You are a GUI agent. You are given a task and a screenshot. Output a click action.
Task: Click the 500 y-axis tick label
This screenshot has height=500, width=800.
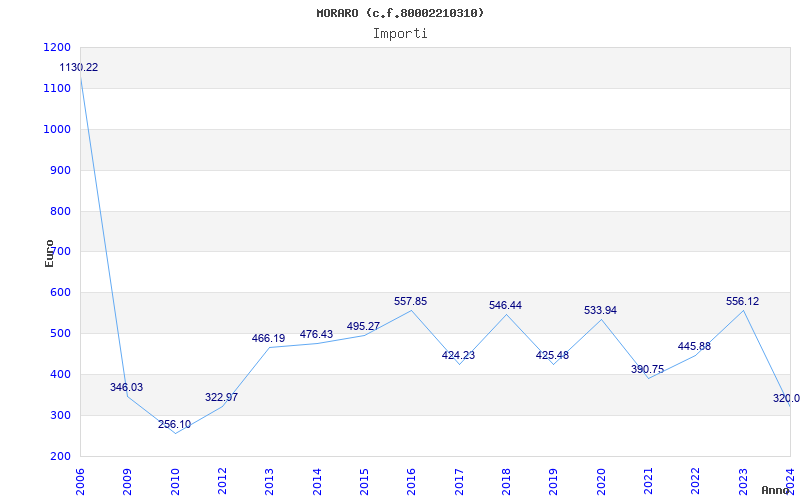[x=61, y=334]
